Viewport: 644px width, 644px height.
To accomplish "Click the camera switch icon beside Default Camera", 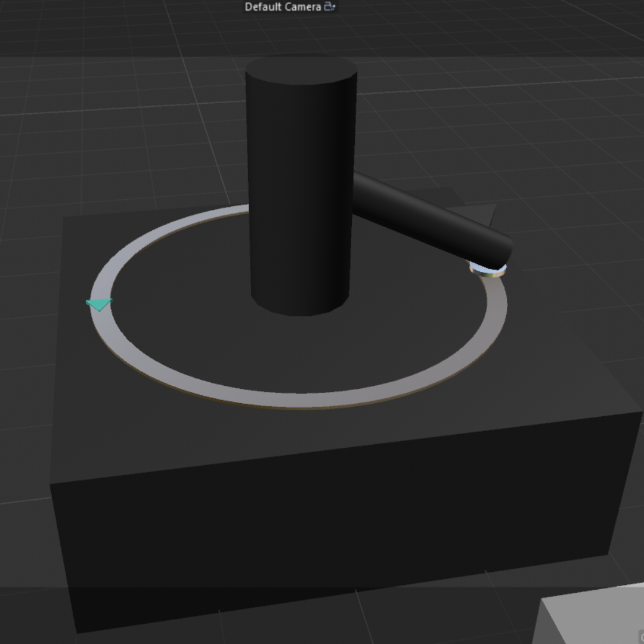I will pos(330,7).
